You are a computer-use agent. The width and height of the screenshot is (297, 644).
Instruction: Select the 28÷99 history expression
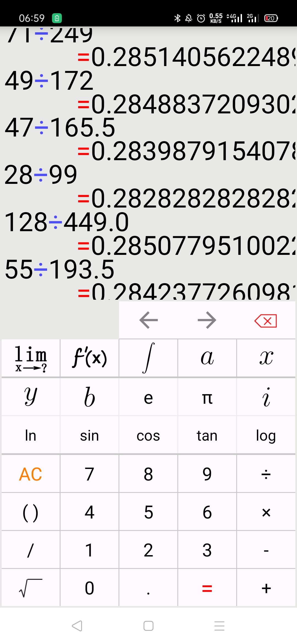41,174
